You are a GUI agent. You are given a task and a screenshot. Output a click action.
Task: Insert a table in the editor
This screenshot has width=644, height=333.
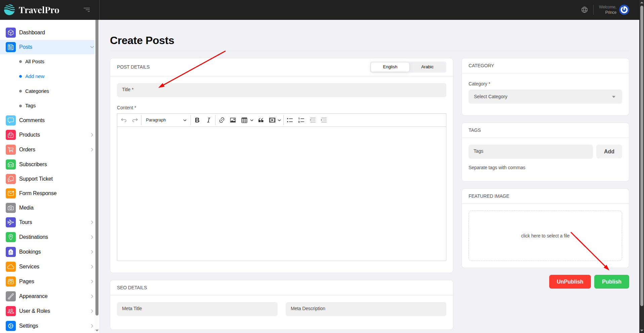tap(244, 120)
